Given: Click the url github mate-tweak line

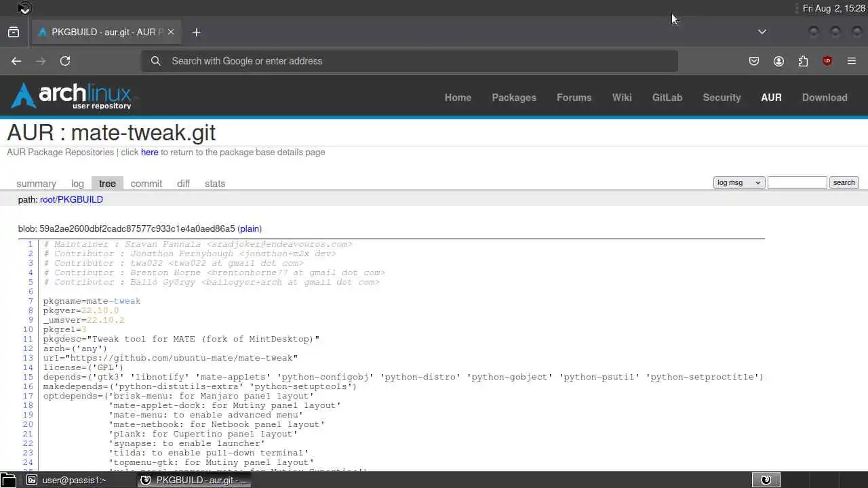Looking at the screenshot, I should coord(171,358).
